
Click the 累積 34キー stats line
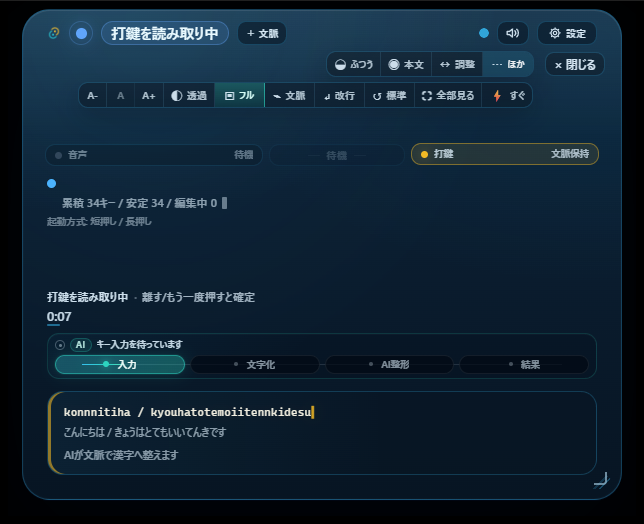140,203
